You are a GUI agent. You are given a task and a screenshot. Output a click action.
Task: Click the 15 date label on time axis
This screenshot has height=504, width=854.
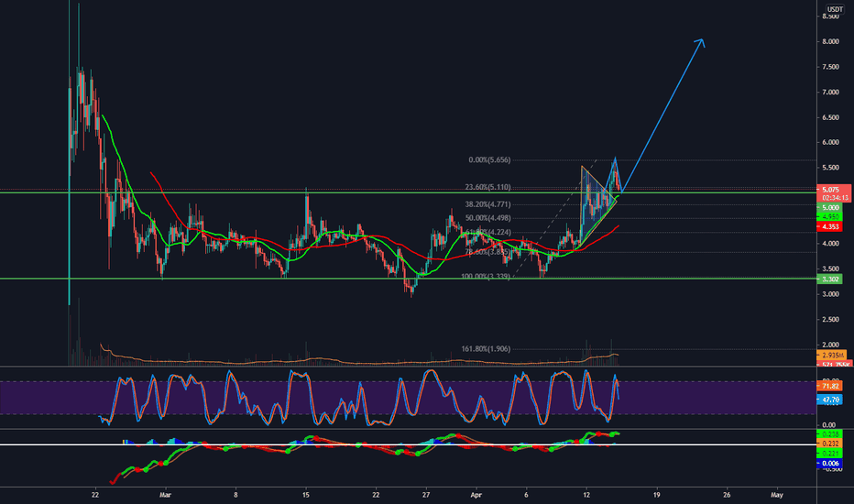pos(305,495)
